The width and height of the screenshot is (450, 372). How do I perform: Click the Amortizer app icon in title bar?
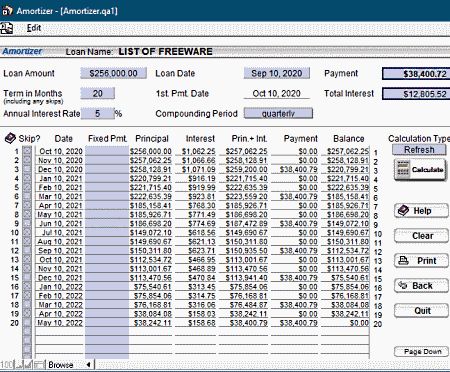pos(7,11)
